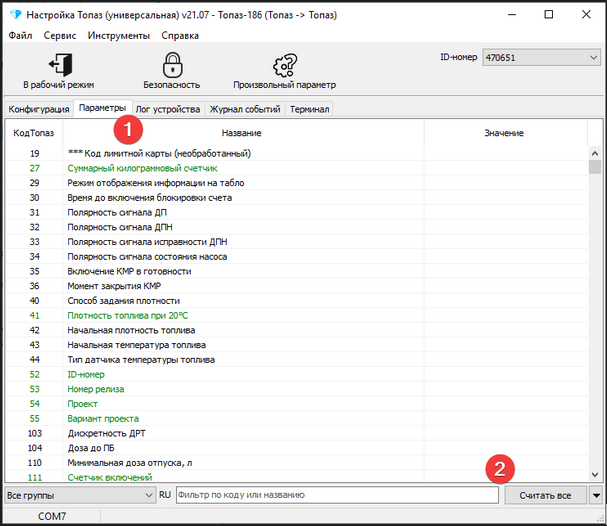Viewport: 607px width, 526px height.
Task: Click the scrollbar down arrow
Action: [595, 475]
